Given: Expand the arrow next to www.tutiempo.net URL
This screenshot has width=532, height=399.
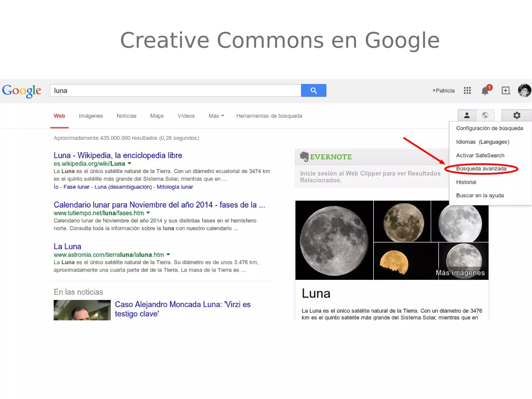Looking at the screenshot, I should coord(148,213).
